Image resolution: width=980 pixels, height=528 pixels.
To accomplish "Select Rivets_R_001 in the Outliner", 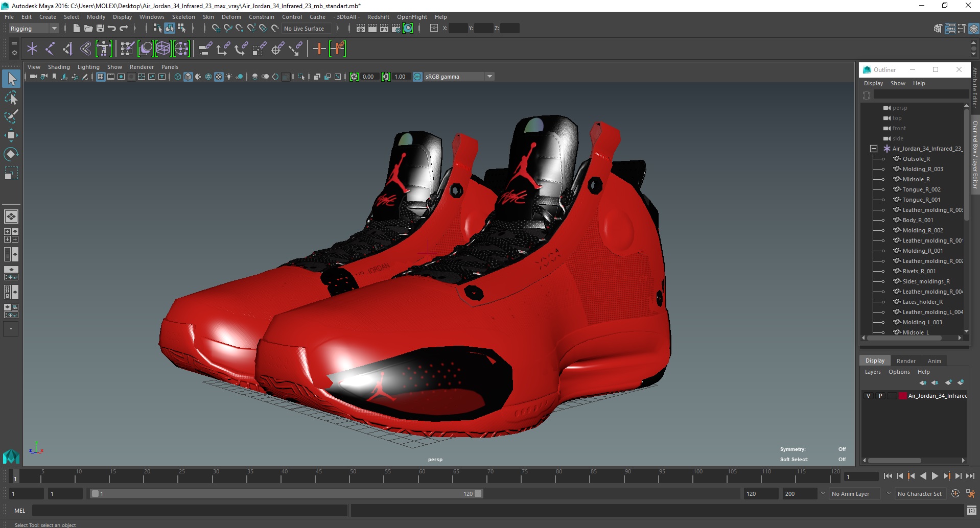I will 919,271.
